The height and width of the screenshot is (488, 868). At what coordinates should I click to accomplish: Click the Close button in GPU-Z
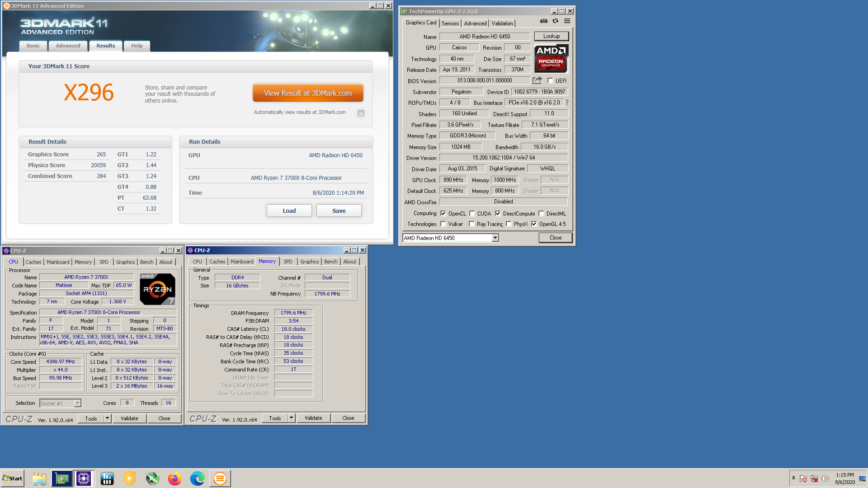coord(556,238)
